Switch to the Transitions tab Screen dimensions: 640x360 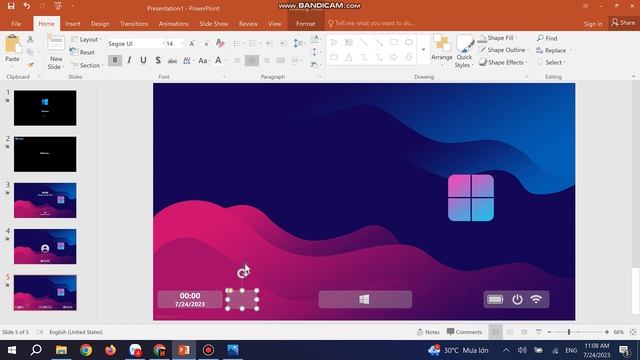pos(134,24)
